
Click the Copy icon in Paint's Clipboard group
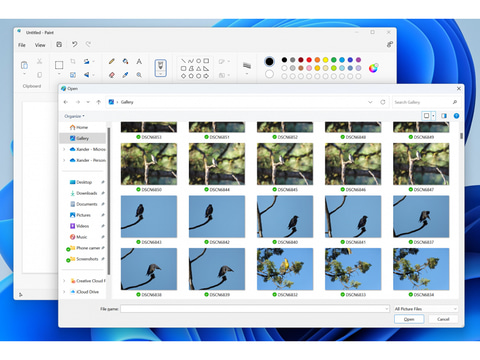point(39,75)
